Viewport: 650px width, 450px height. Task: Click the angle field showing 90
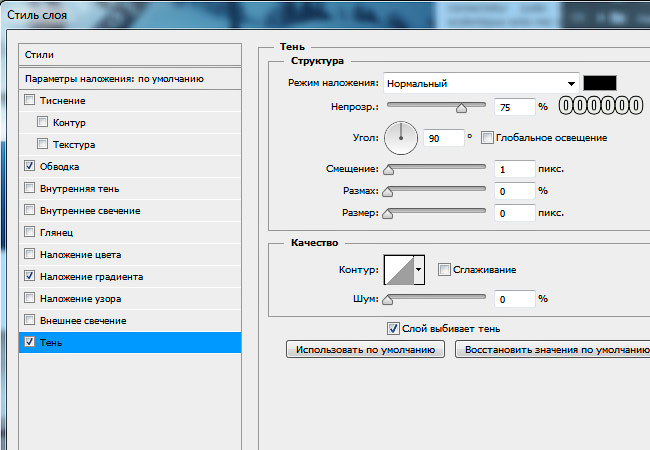443,138
